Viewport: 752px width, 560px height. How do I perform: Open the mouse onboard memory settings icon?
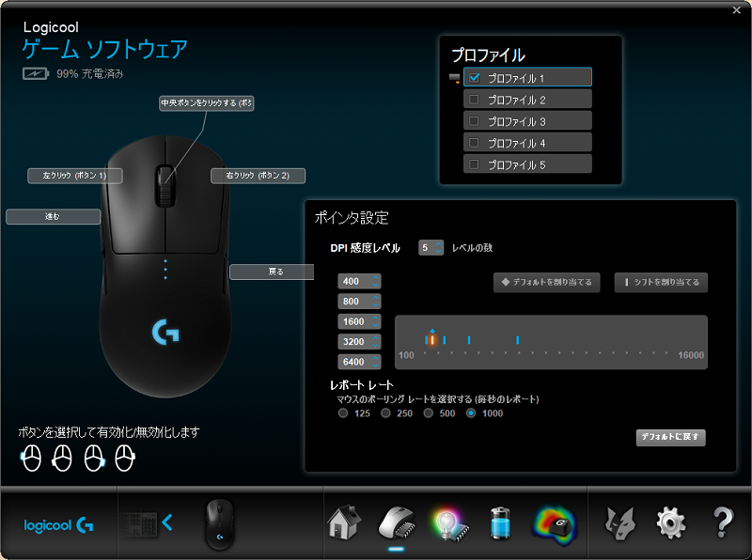tap(396, 523)
